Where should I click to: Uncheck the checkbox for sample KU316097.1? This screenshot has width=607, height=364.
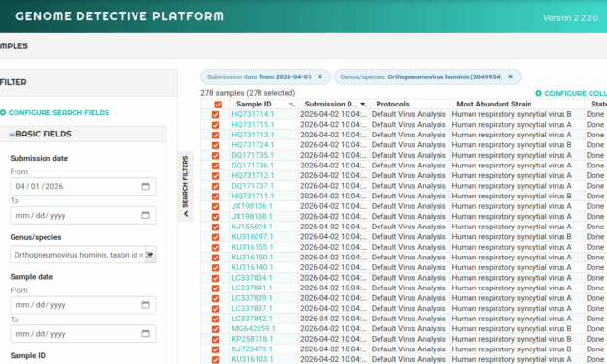[x=215, y=237]
